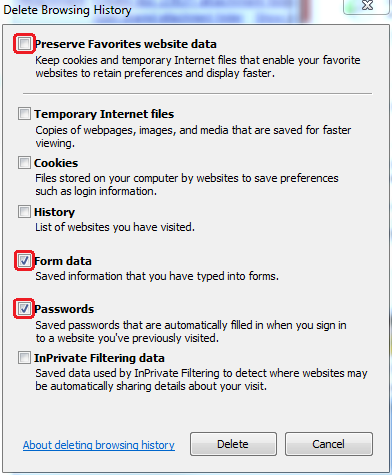
Task: Click the bold InPrivate Filtering data label
Action: [x=99, y=358]
